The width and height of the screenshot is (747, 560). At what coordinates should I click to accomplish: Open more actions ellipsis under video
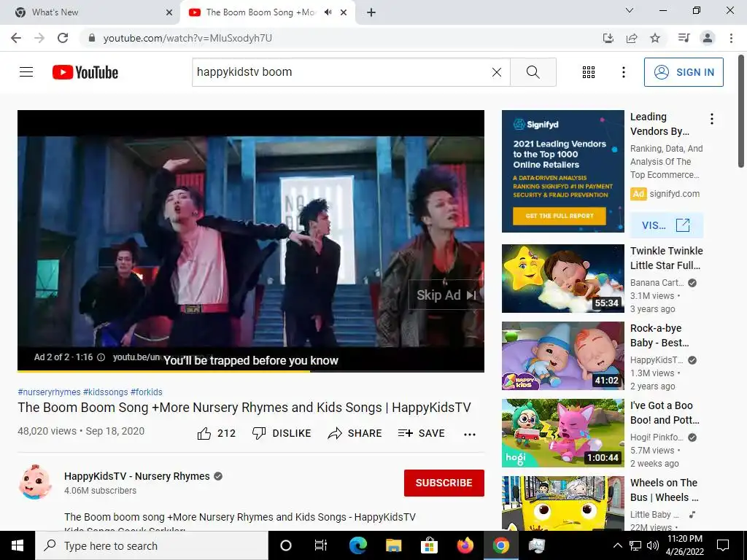point(470,434)
